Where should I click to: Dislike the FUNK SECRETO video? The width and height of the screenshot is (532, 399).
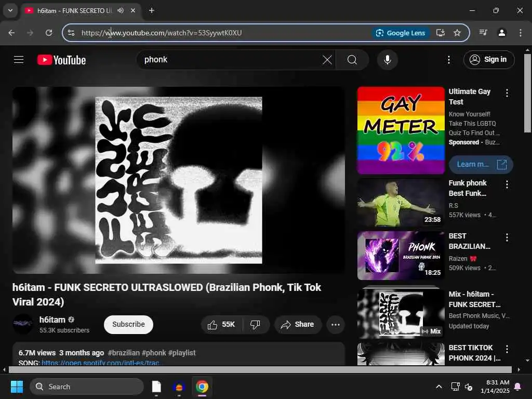(256, 324)
